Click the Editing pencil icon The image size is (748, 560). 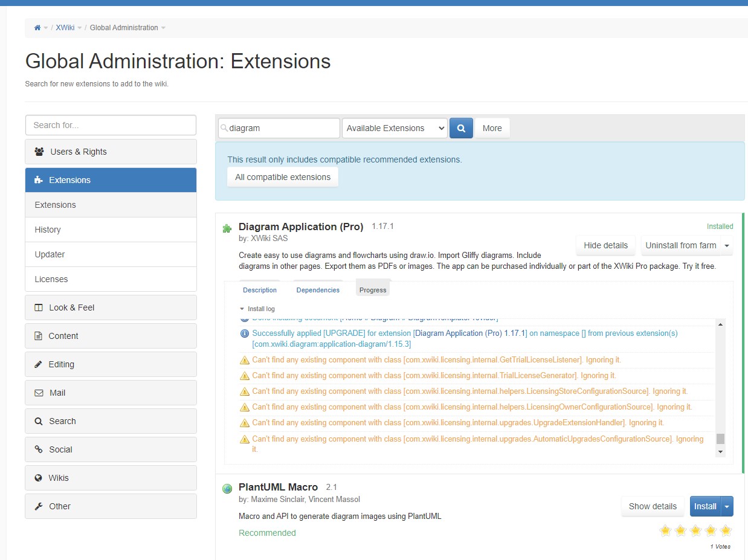pyautogui.click(x=38, y=364)
